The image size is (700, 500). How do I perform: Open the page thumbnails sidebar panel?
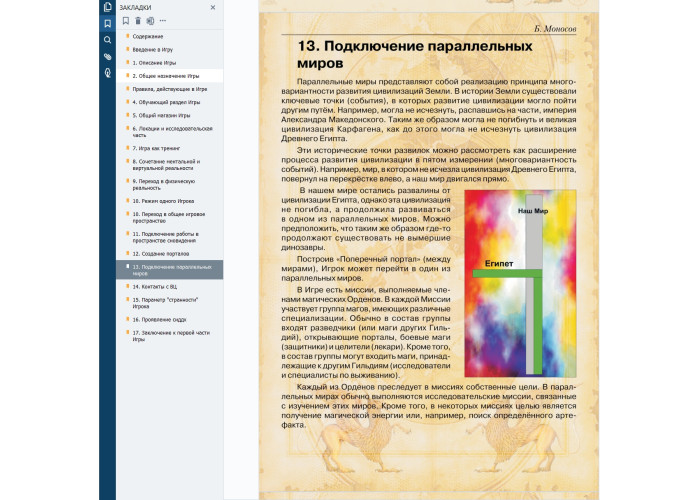(x=107, y=7)
